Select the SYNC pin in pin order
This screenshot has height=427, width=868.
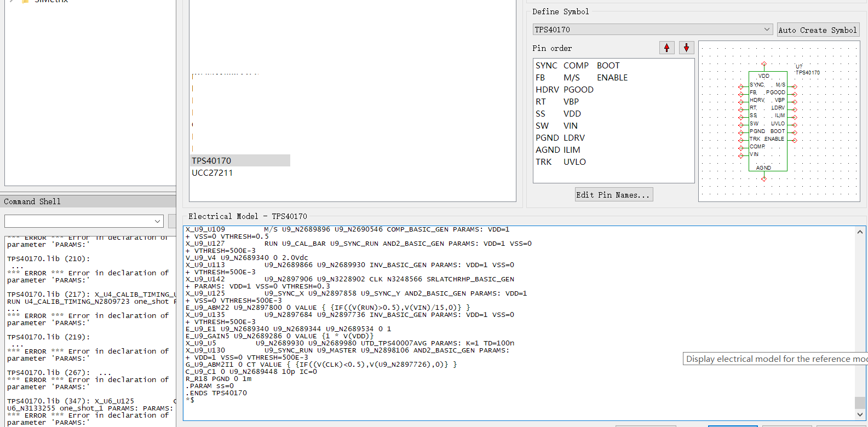[546, 65]
